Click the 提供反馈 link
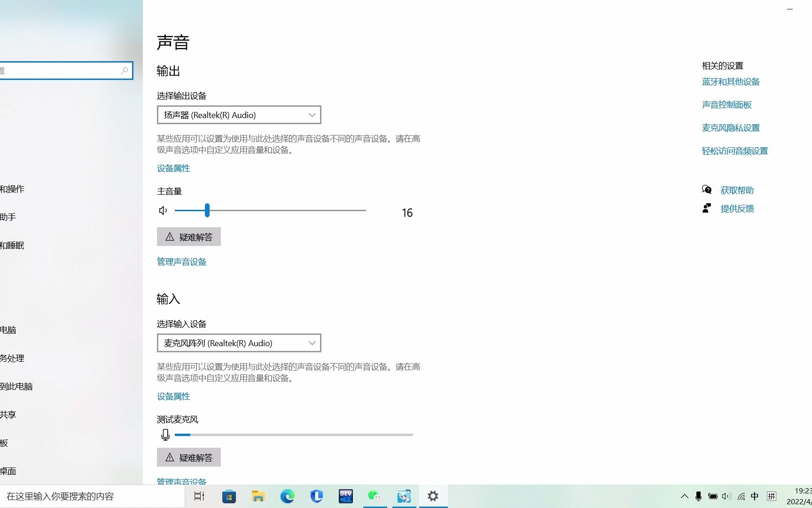Screen dimensions: 812x508 tap(737, 208)
